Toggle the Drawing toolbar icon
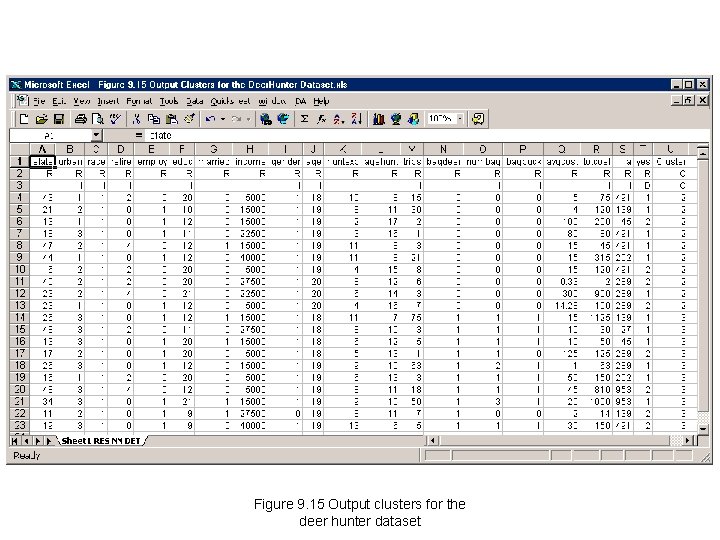The image size is (720, 540). point(413,119)
